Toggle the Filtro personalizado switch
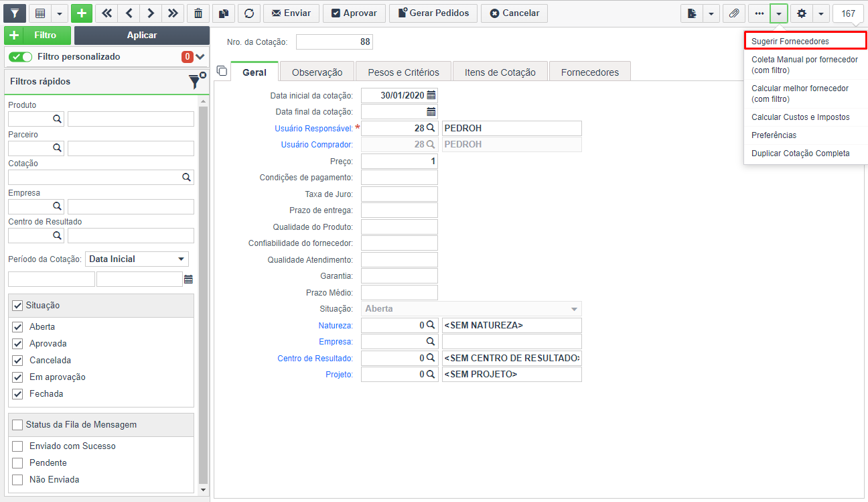Viewport: 868px width, 502px height. coord(20,57)
